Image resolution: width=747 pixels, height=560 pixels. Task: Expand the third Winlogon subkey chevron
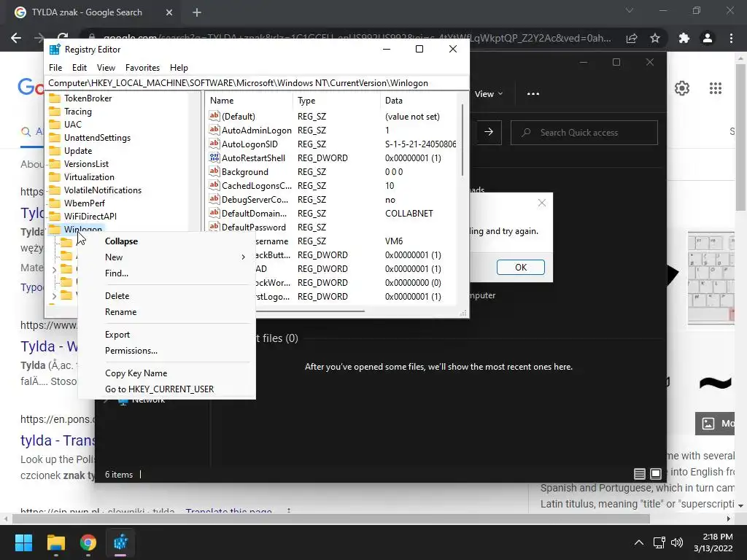(54, 270)
